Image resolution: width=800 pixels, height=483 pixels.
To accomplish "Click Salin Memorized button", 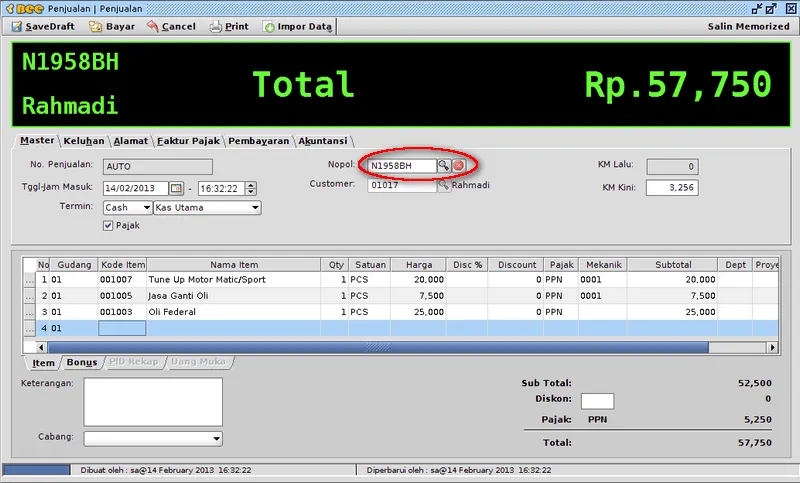I will coord(749,27).
